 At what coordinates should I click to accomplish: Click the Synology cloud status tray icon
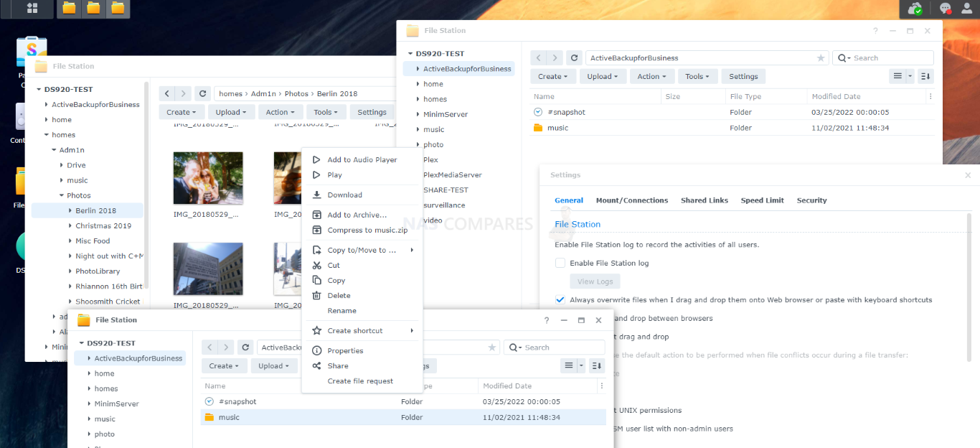[915, 9]
